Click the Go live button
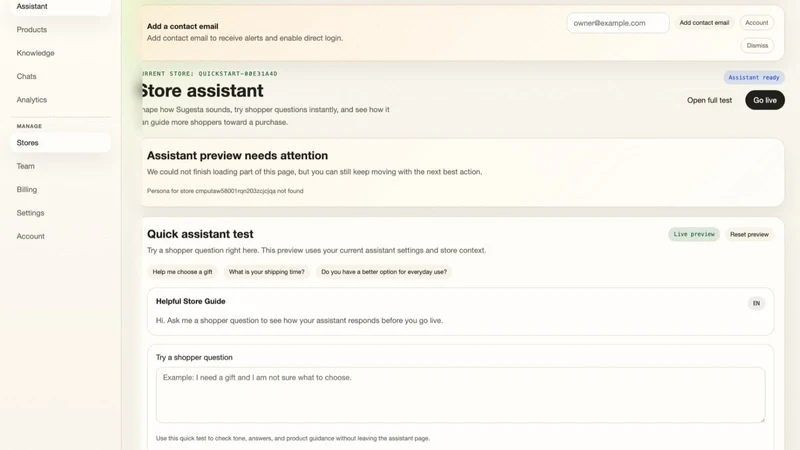The image size is (800, 450). point(765,100)
